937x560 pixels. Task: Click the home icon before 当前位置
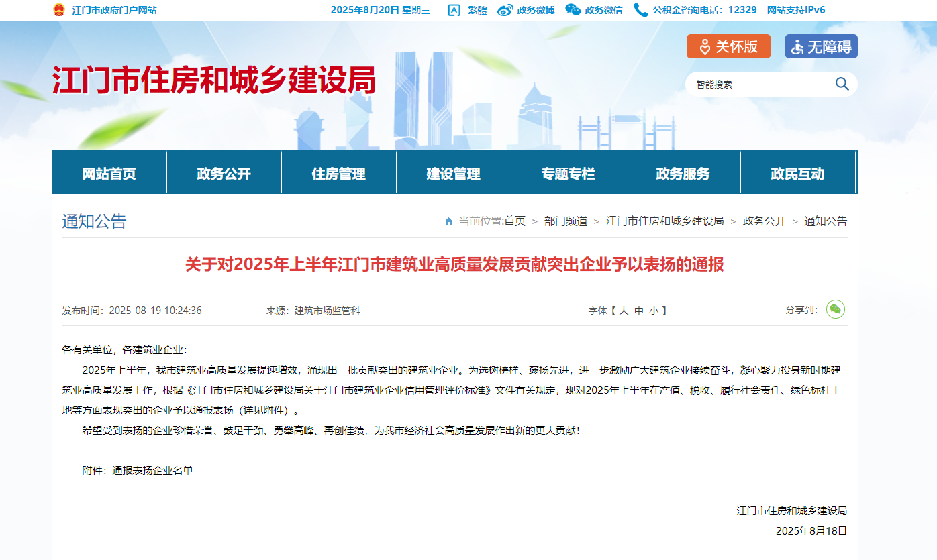(x=448, y=221)
